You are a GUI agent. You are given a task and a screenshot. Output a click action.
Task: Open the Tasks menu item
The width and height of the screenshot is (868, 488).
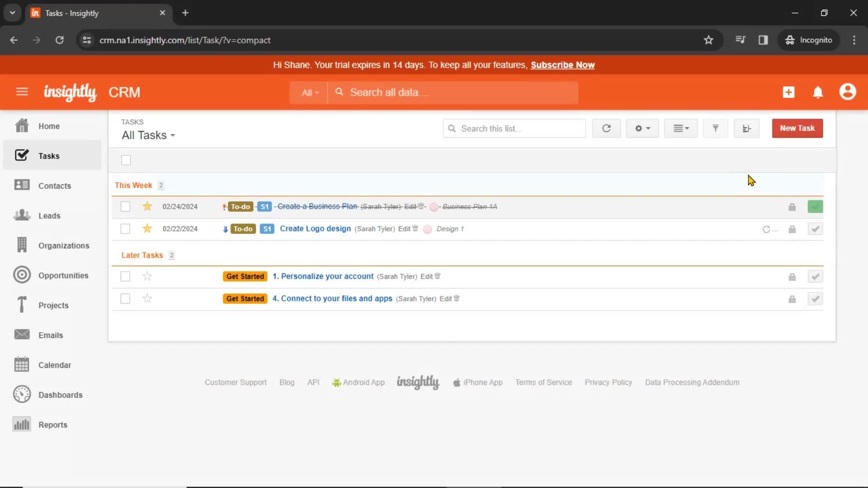(x=49, y=155)
